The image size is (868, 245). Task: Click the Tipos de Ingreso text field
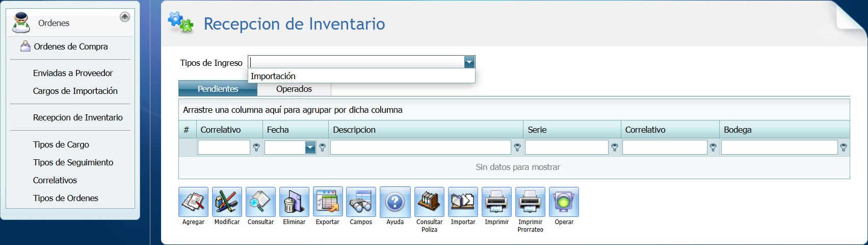click(x=356, y=62)
